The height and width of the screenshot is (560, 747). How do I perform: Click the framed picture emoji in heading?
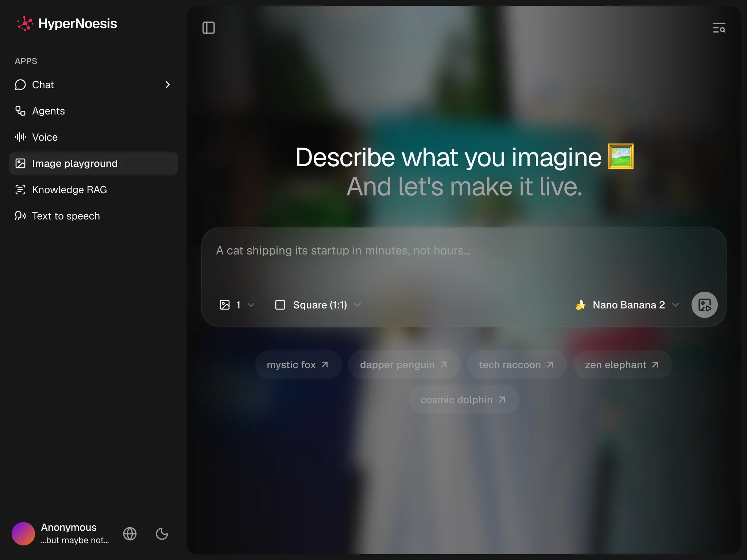pos(620,157)
